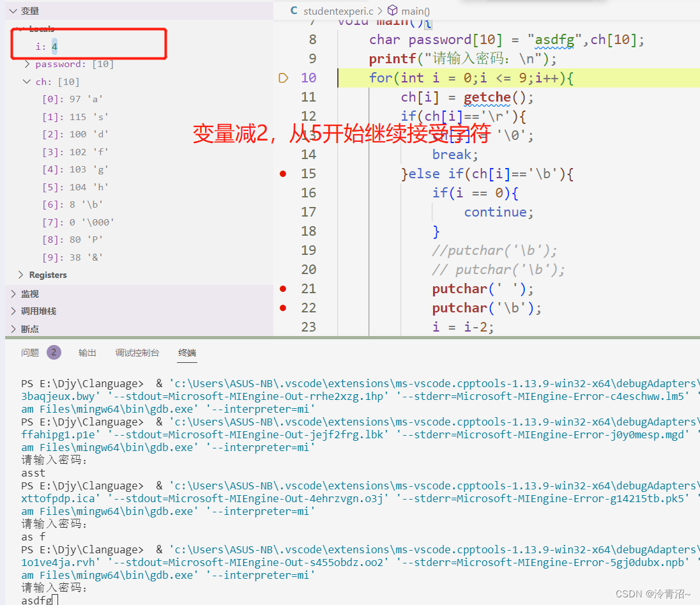
Task: Switch to the 问题 tab
Action: 29,352
